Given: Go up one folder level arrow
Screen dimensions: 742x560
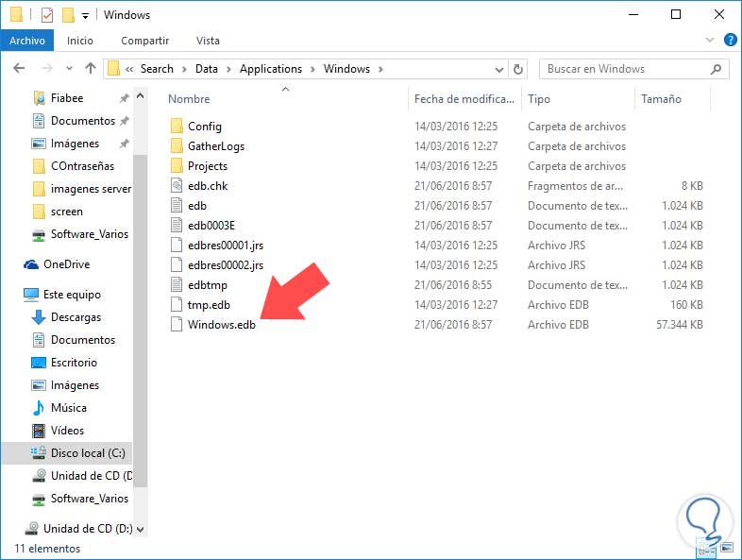Looking at the screenshot, I should tap(91, 69).
